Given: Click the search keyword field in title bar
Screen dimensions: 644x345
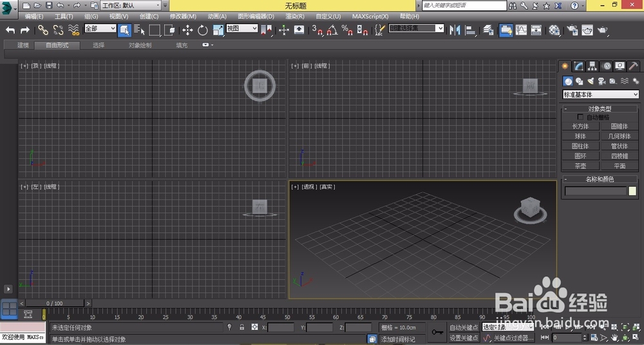Looking at the screenshot, I should 464,5.
